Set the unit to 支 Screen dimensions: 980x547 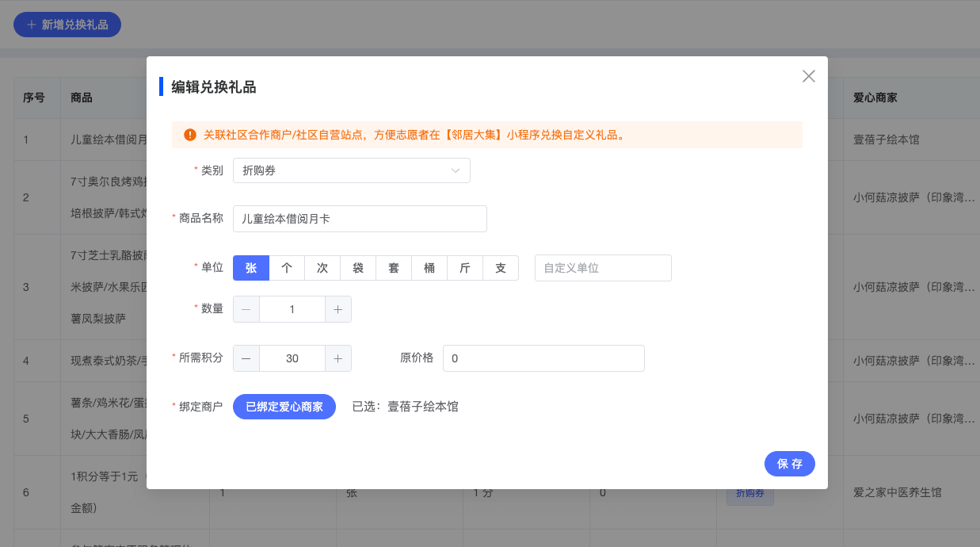pyautogui.click(x=501, y=268)
